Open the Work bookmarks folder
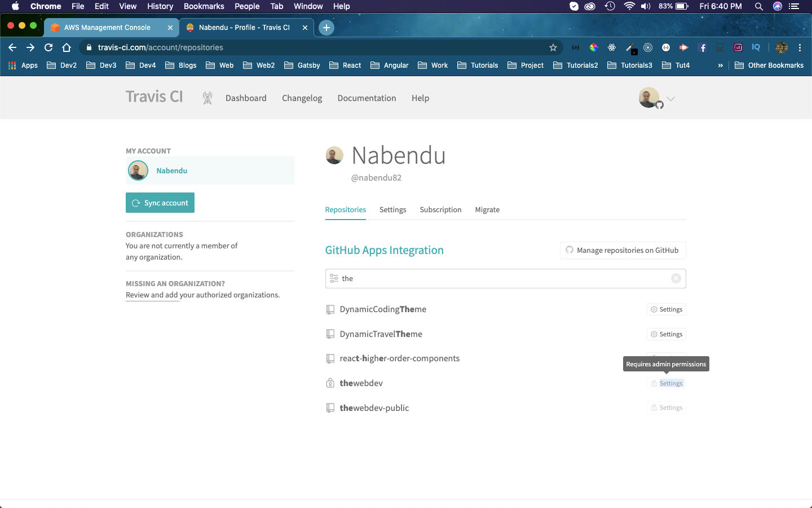 (x=433, y=65)
